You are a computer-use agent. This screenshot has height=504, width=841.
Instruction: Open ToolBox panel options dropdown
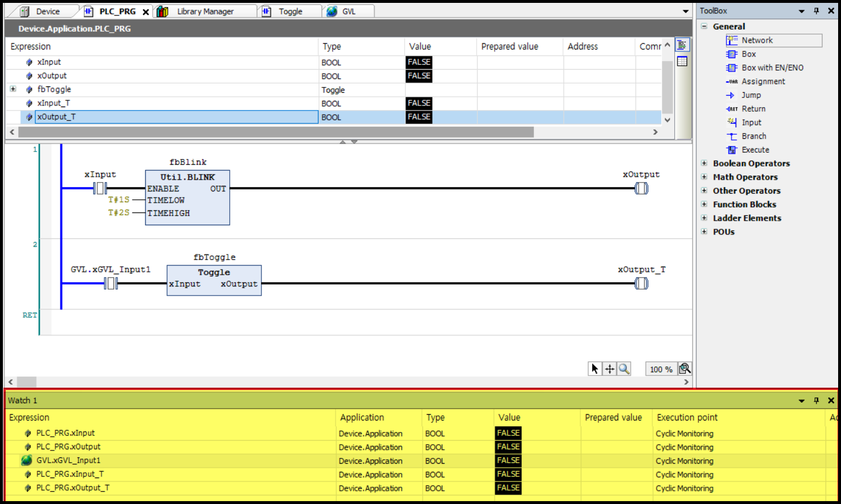(801, 11)
